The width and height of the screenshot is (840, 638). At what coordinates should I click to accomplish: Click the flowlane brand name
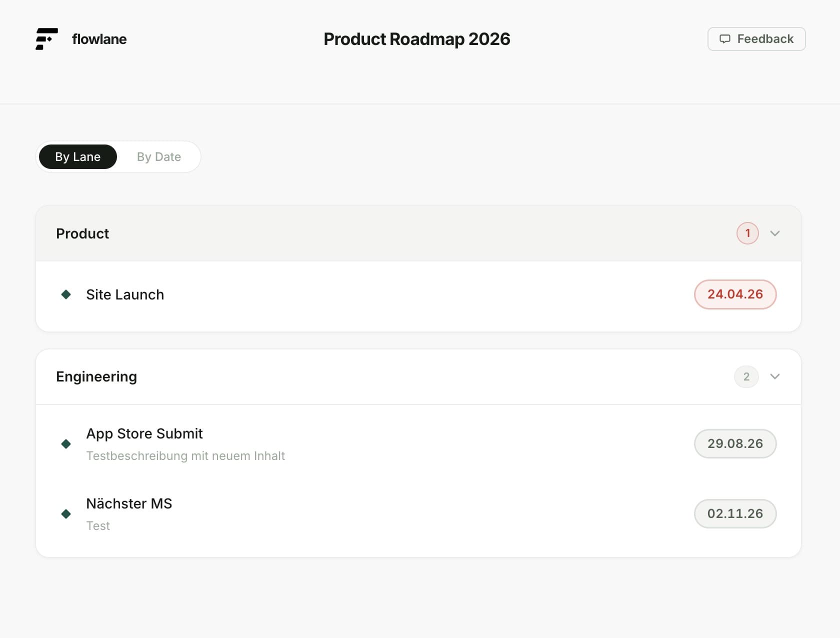99,39
